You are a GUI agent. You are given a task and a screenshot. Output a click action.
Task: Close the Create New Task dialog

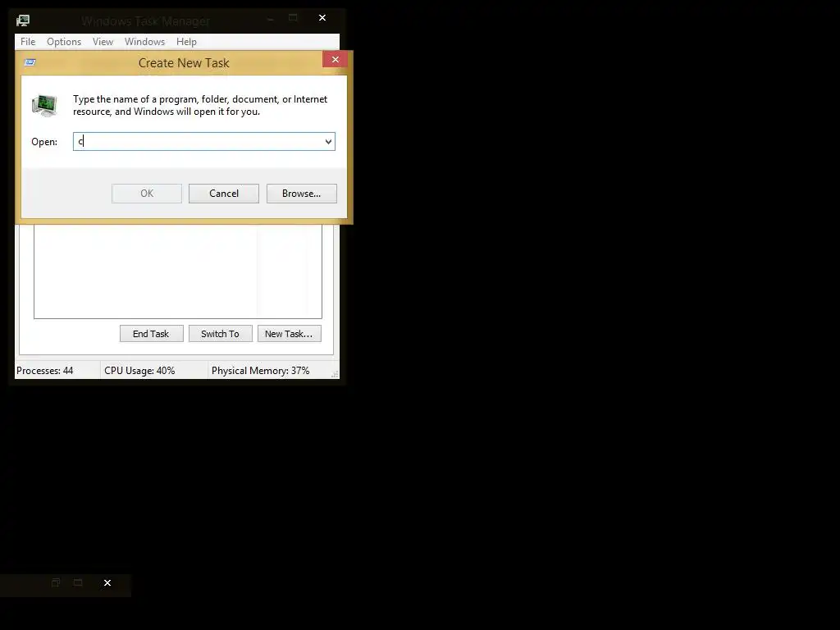(336, 59)
